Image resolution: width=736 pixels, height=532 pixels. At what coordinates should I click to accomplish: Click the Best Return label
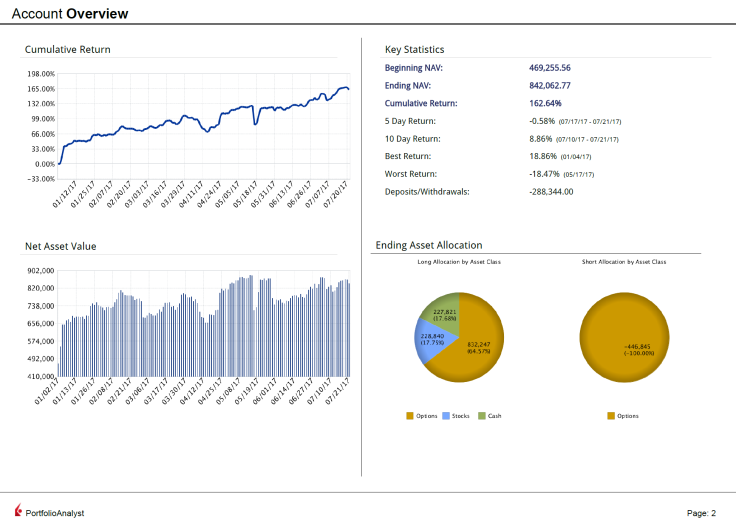(408, 156)
